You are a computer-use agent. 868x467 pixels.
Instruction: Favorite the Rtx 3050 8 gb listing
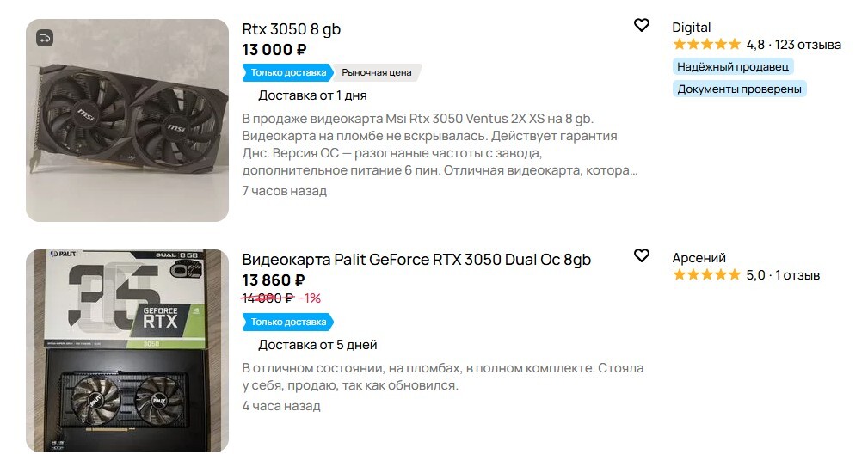click(641, 26)
